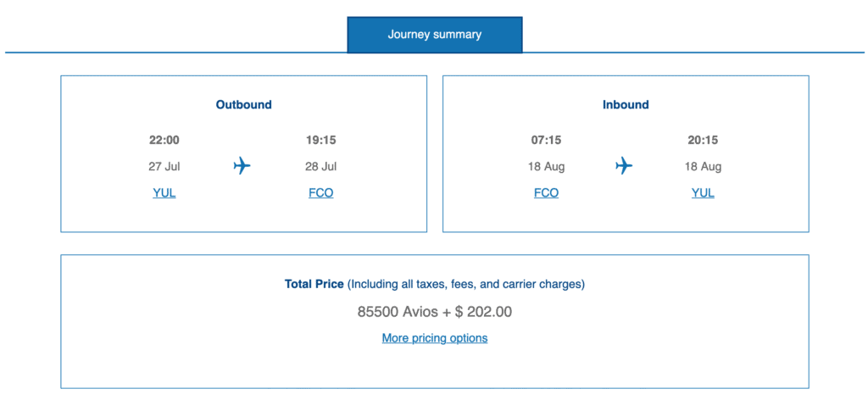
Task: Open the inbound YUL arrival airport link
Action: [703, 193]
